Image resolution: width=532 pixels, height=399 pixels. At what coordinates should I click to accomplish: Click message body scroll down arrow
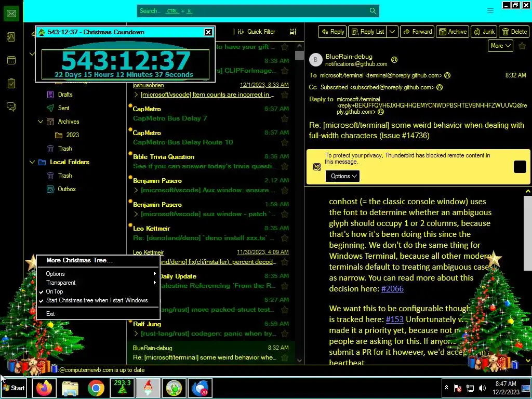click(528, 361)
